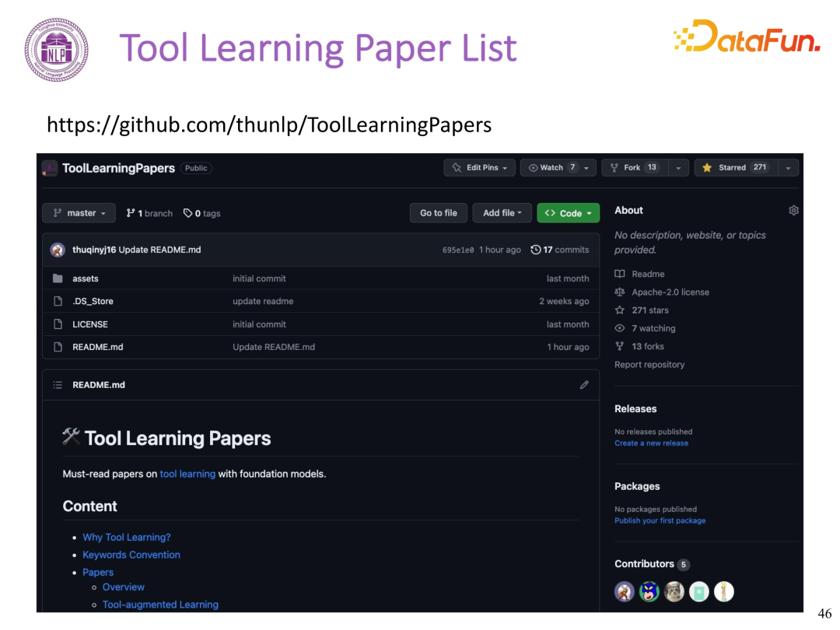Open the .DS_Store file
Screen dimensions: 840x630
point(93,301)
